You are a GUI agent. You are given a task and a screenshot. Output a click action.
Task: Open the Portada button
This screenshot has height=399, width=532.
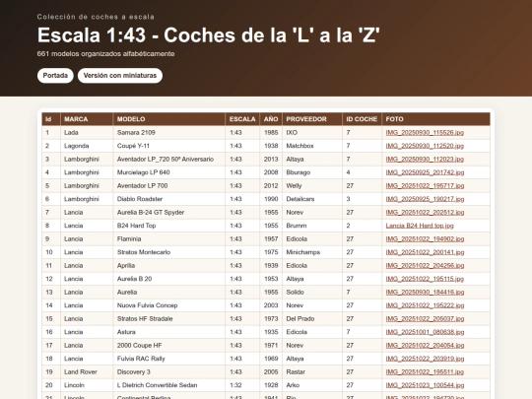click(55, 75)
